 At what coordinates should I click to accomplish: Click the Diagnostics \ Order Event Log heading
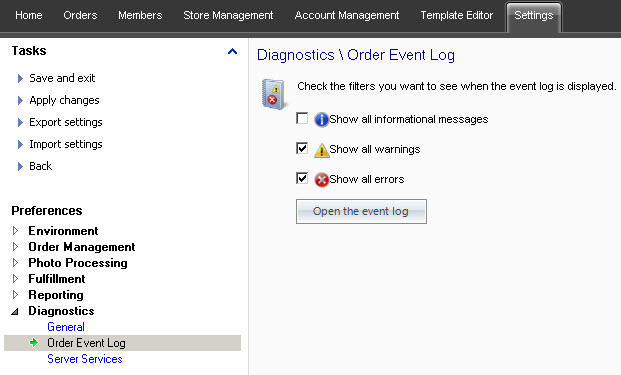(x=356, y=55)
